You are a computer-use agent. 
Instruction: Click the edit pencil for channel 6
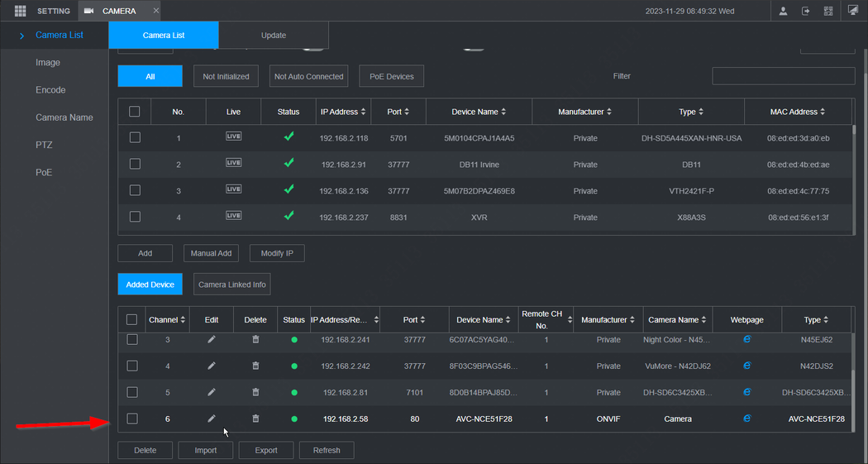coord(212,419)
